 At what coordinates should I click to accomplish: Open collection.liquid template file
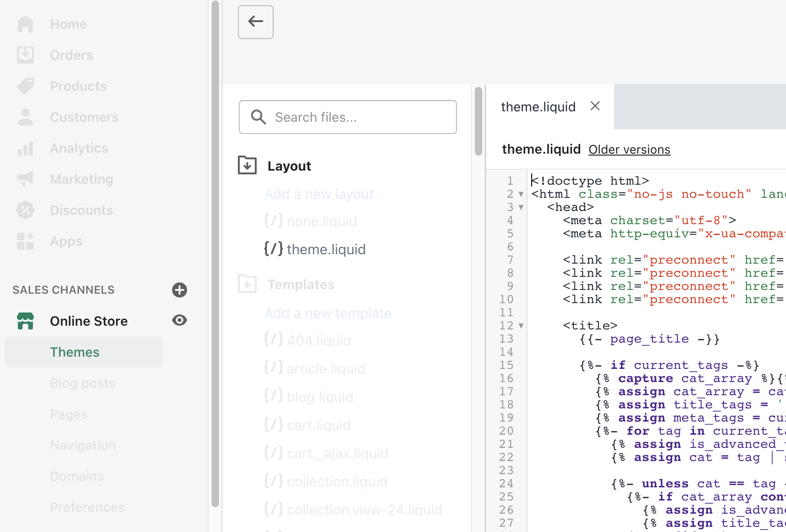pos(337,482)
